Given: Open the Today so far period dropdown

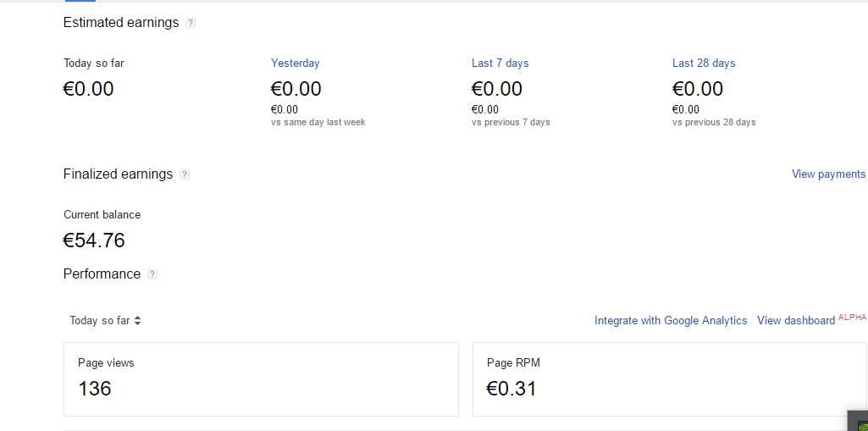Looking at the screenshot, I should [x=106, y=321].
